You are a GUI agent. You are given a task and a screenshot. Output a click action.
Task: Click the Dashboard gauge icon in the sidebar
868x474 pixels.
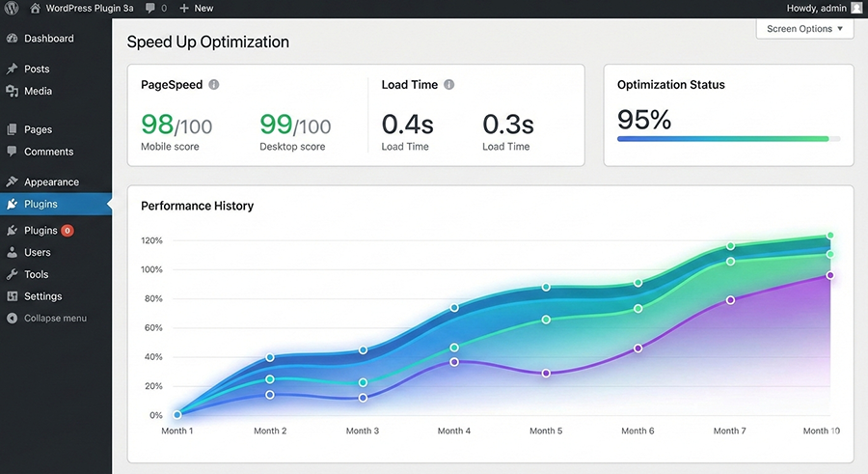coord(12,39)
